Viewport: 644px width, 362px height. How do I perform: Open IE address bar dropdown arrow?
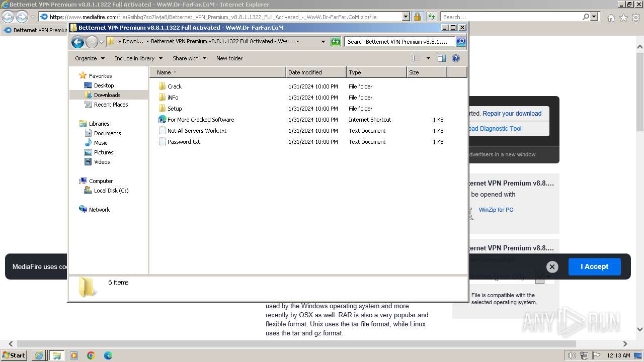pos(406,17)
